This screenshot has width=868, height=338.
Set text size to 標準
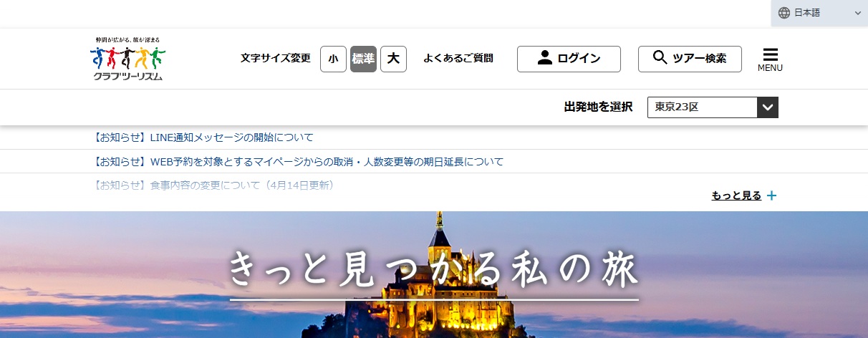point(363,59)
